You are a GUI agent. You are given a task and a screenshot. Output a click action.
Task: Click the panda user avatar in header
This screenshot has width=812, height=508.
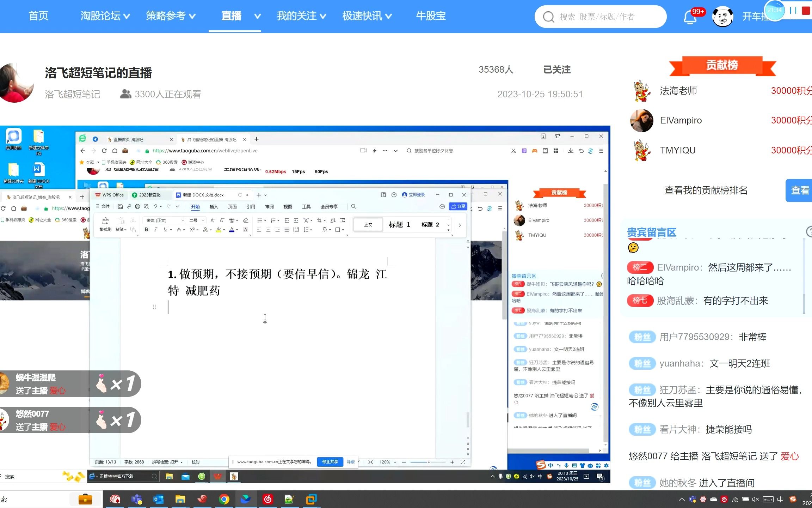click(x=723, y=16)
